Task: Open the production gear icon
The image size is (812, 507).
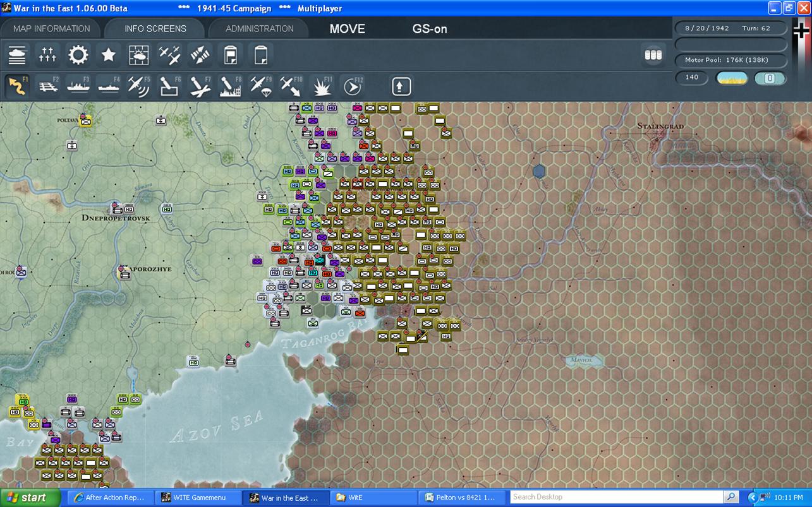Action: (78, 55)
